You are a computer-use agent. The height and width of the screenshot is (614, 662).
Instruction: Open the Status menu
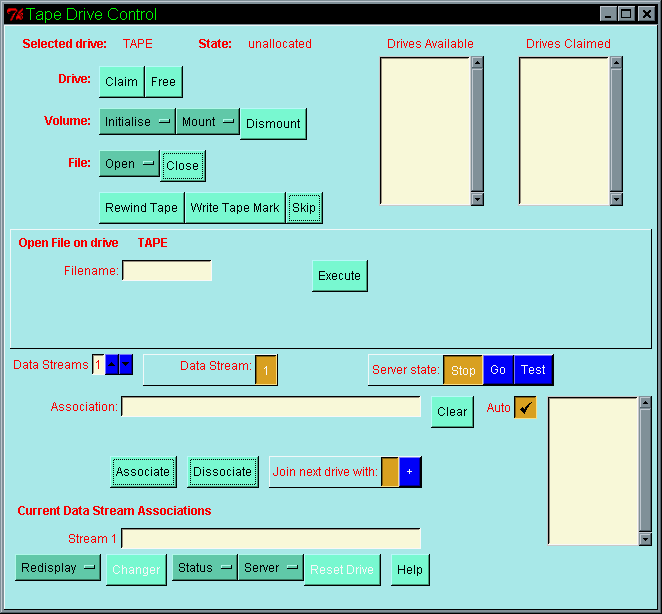[x=204, y=568]
